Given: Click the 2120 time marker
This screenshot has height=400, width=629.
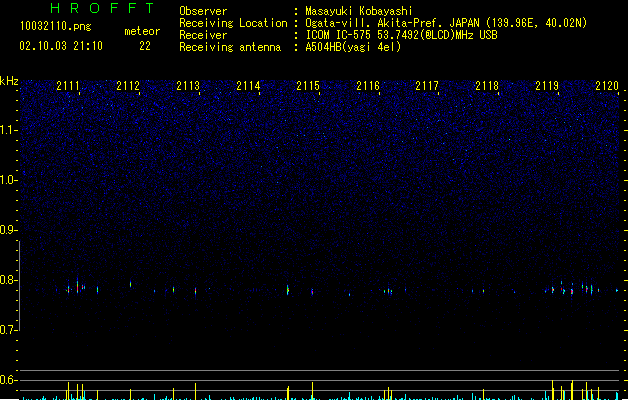Looking at the screenshot, I should 607,86.
